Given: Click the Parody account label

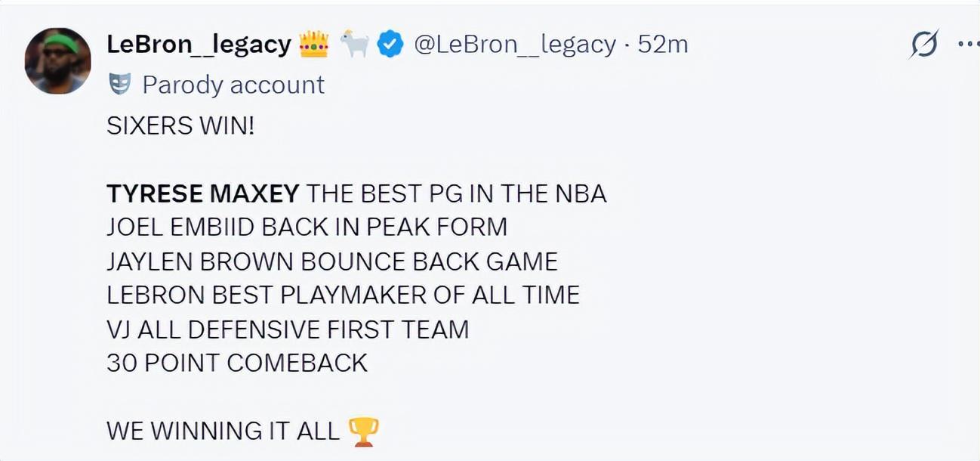Looking at the screenshot, I should [x=233, y=85].
